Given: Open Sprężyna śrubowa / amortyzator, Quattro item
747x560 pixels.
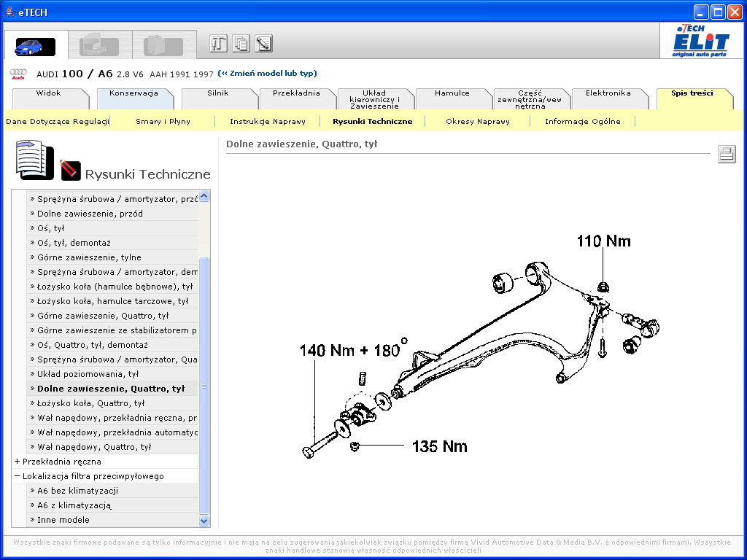Looking at the screenshot, I should click(x=112, y=359).
